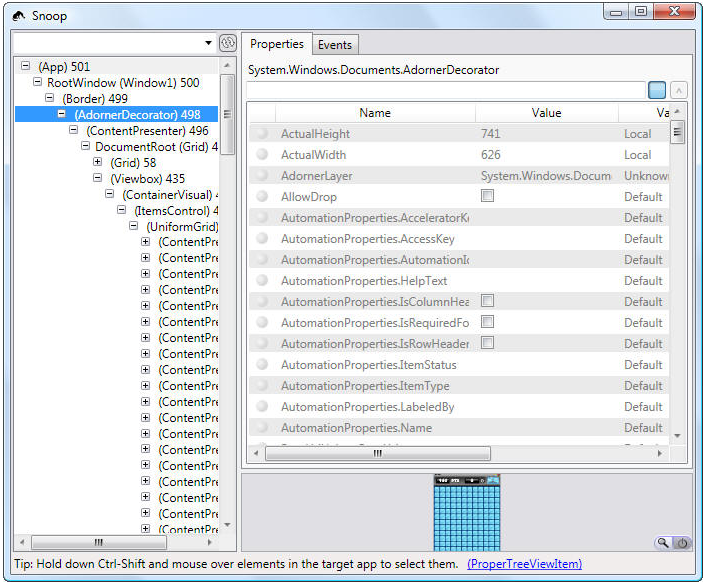Click the property filter input field
The height and width of the screenshot is (583, 704).
click(446, 90)
